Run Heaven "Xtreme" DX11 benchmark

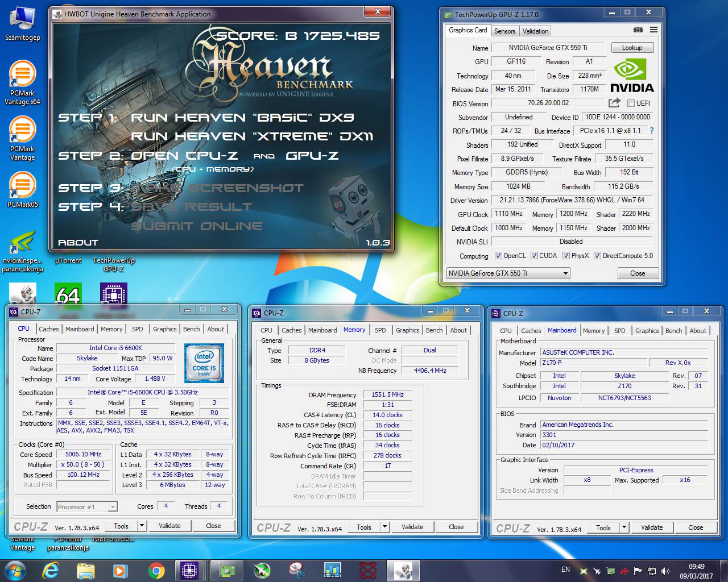(252, 136)
